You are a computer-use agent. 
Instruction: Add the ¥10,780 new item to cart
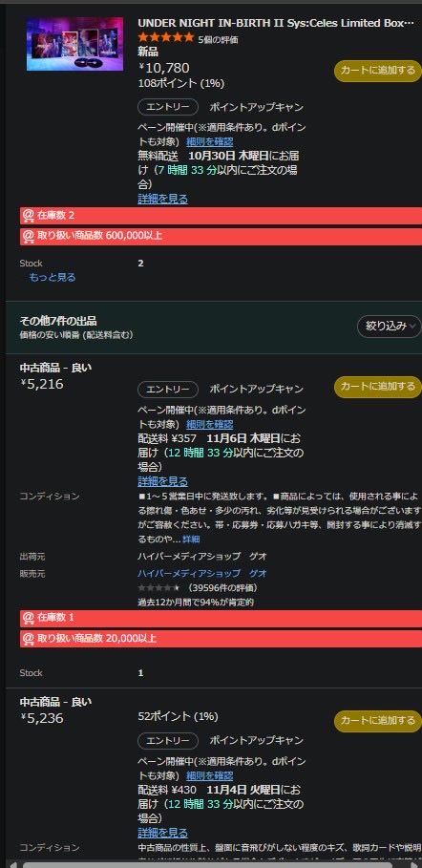(x=378, y=71)
